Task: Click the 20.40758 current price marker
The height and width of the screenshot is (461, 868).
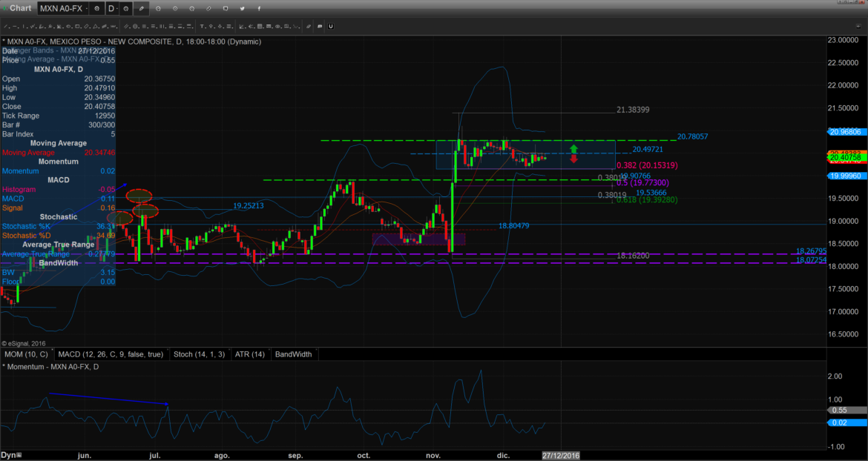Action: coord(847,158)
